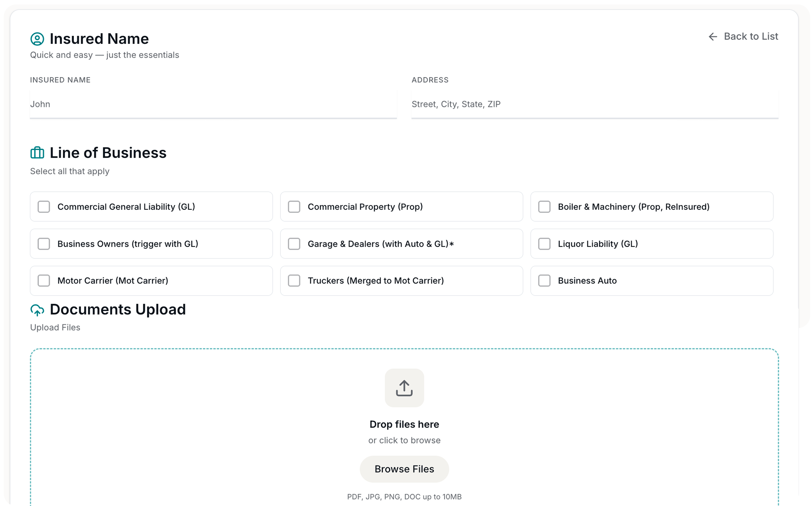Image resolution: width=812 pixels, height=506 pixels.
Task: Click the Liquor Liability (GL) label text
Action: 598,244
